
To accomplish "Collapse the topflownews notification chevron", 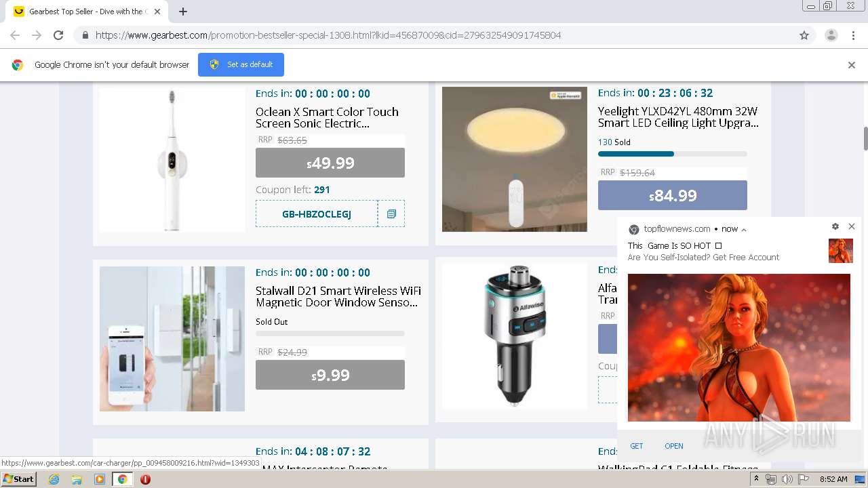I will tap(744, 230).
